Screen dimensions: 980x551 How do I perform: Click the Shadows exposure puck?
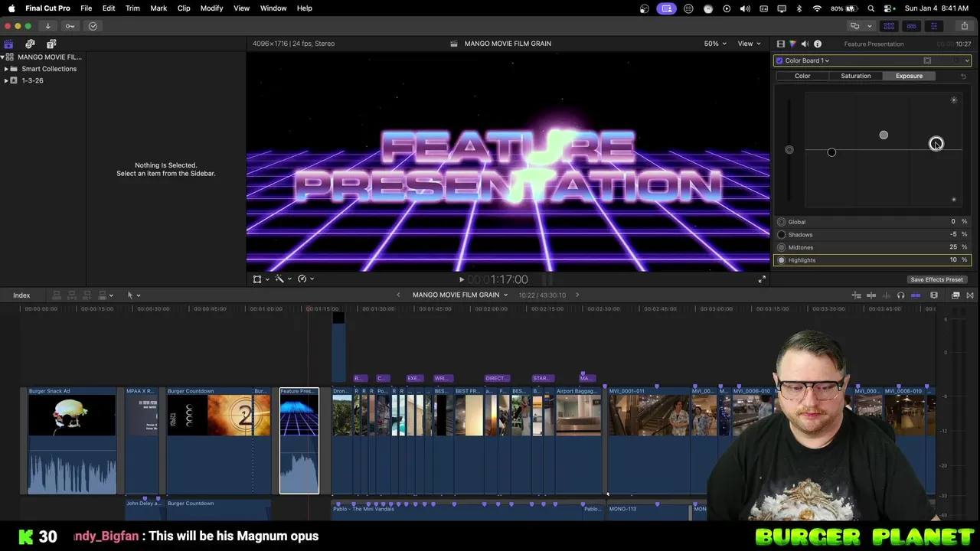tap(831, 152)
